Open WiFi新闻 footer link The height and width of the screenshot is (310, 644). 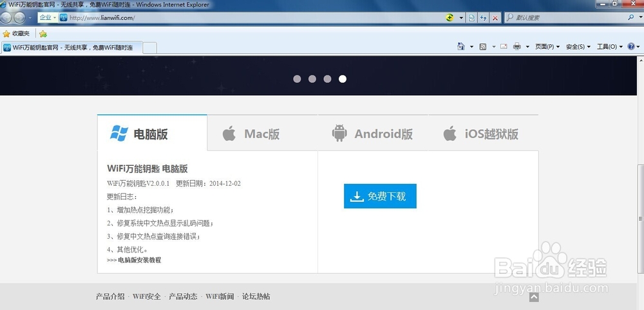tap(220, 296)
